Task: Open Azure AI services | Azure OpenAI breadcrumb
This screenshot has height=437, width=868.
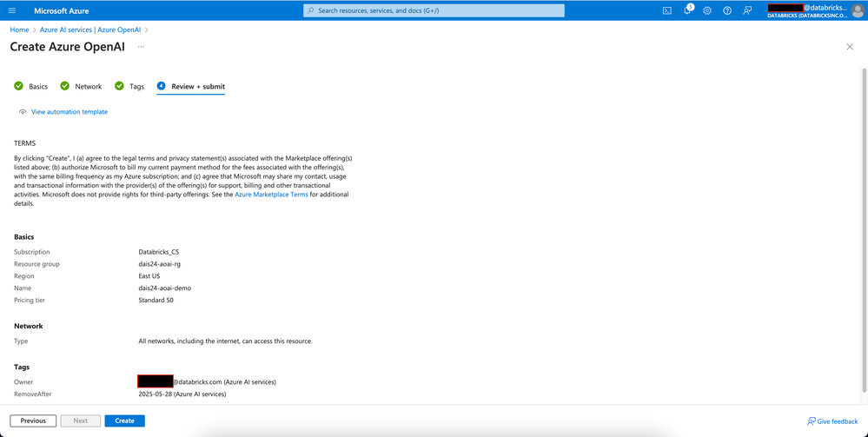Action: tap(90, 30)
